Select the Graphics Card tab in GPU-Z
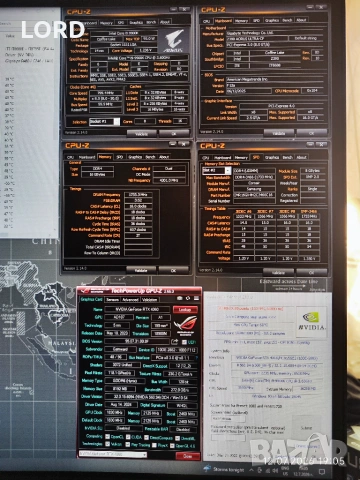The width and height of the screenshot is (360, 480). [x=92, y=299]
